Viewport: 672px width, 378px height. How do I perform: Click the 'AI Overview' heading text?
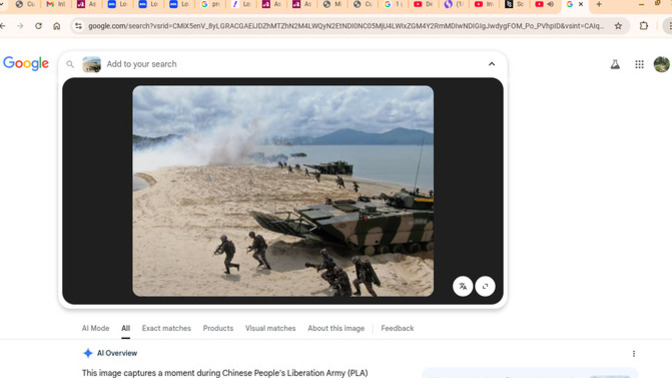[117, 353]
